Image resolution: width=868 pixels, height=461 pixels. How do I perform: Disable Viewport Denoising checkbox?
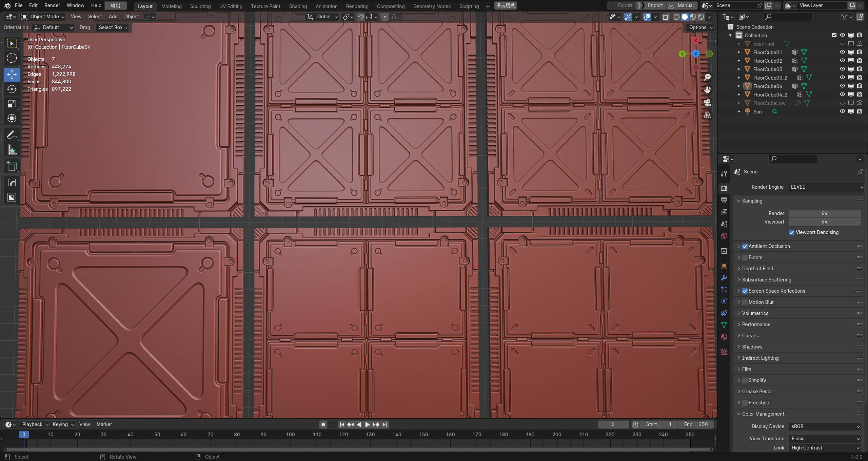click(791, 232)
